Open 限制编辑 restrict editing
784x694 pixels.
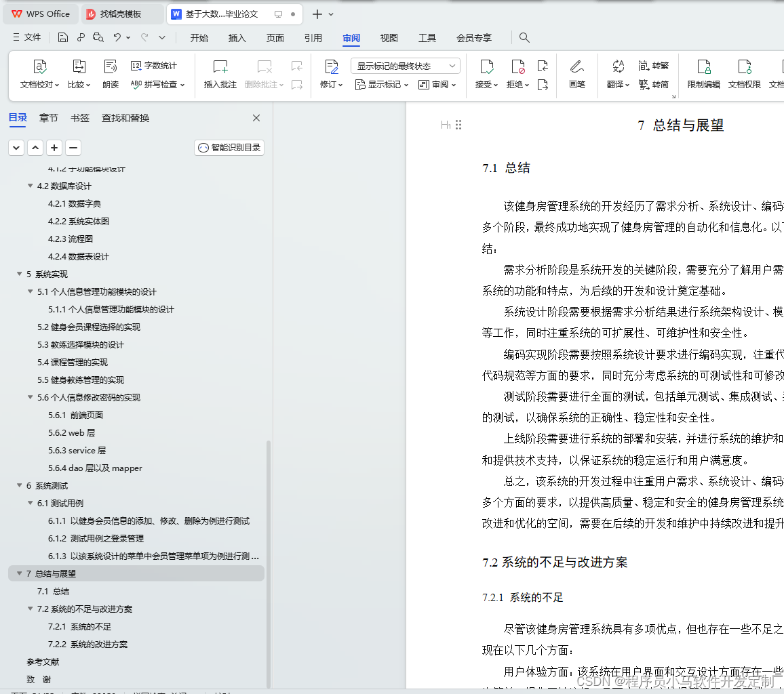click(x=703, y=74)
